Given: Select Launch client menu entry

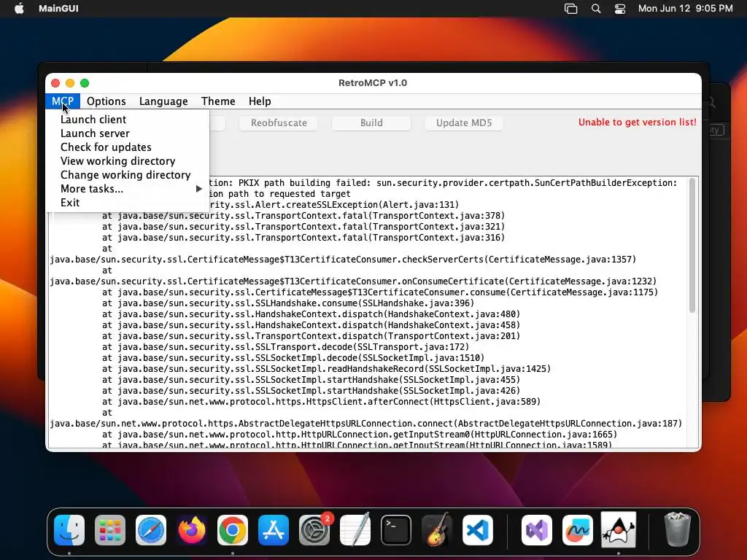Looking at the screenshot, I should pos(127,120).
